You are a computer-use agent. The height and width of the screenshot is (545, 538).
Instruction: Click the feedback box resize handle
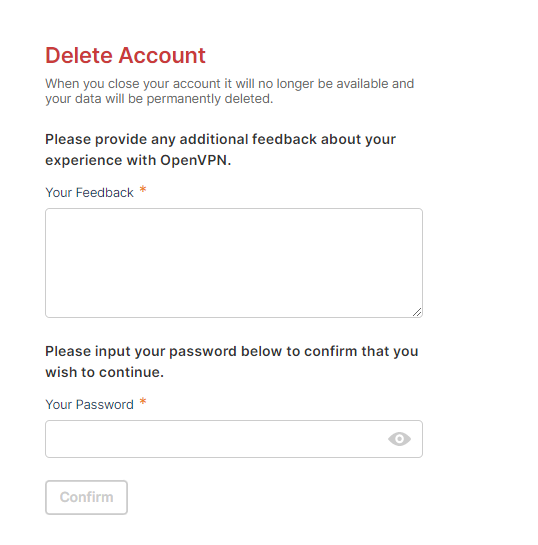417,312
